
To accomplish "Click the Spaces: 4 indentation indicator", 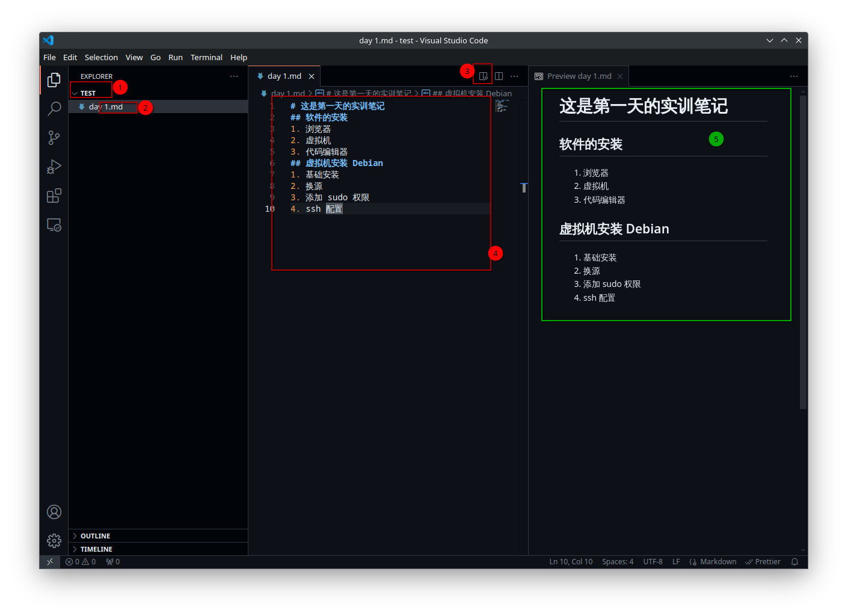I will [x=618, y=562].
